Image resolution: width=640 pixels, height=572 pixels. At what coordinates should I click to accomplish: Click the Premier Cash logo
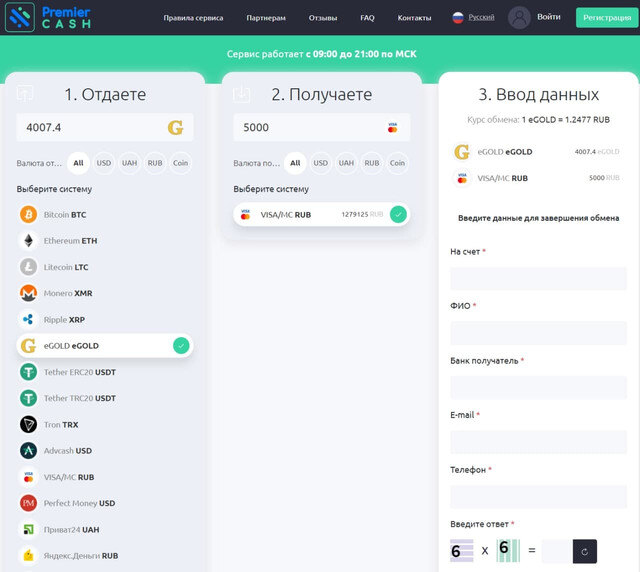[50, 17]
